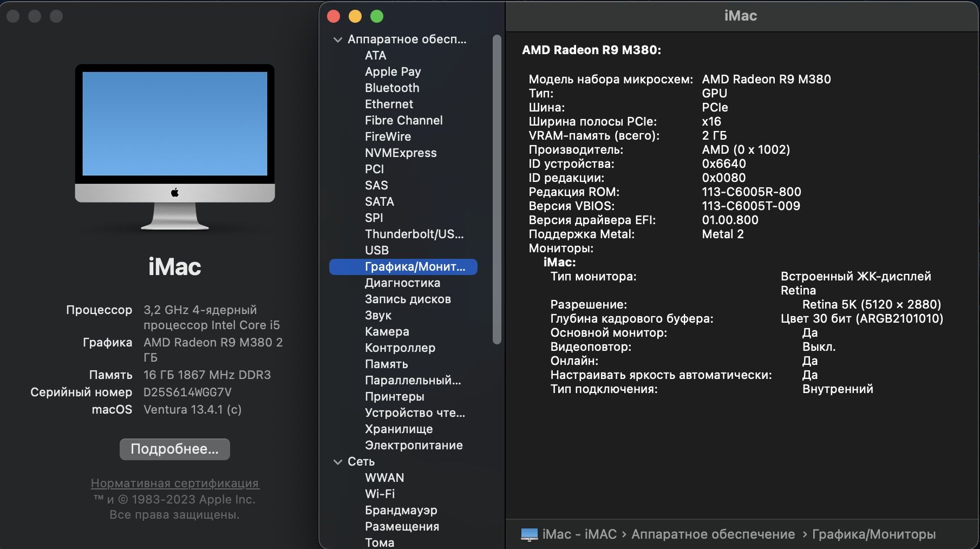The width and height of the screenshot is (980, 549).
Task: Open the Хранилище entry
Action: click(398, 429)
